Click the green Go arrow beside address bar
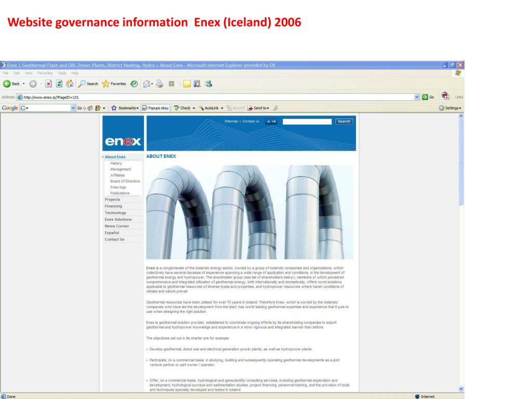 tap(425, 97)
